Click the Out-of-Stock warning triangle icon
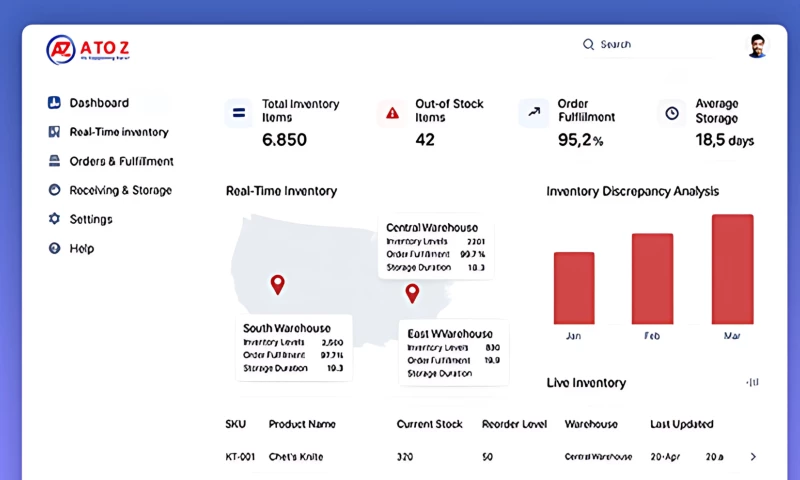The height and width of the screenshot is (480, 800). click(392, 113)
